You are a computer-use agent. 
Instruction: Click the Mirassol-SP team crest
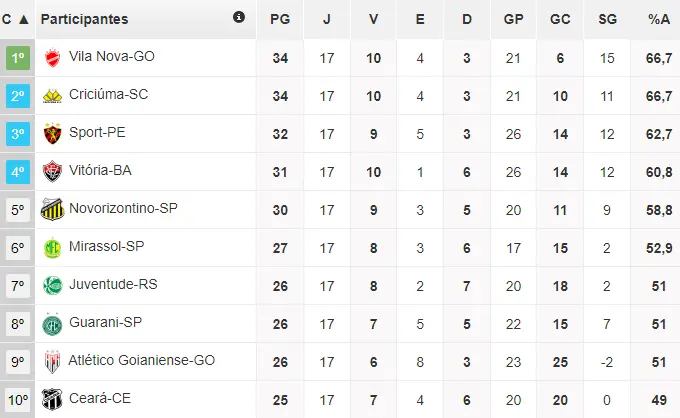click(52, 247)
